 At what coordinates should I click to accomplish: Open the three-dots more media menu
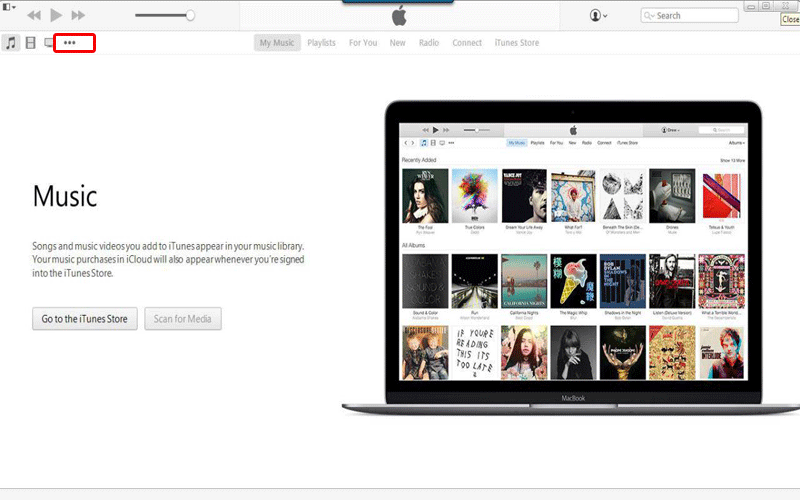[70, 43]
